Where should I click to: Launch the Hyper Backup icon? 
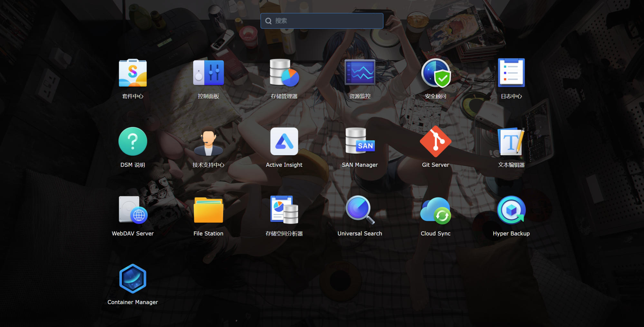pyautogui.click(x=511, y=210)
